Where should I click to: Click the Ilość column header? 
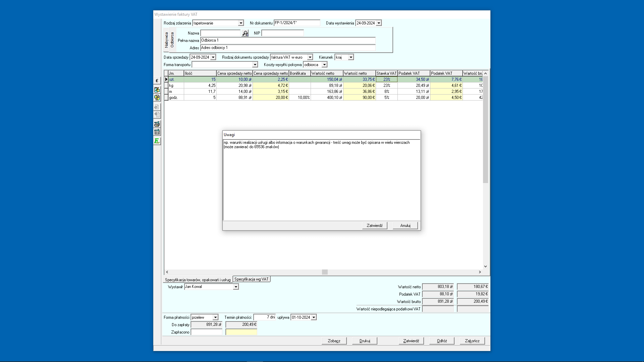[x=200, y=73]
